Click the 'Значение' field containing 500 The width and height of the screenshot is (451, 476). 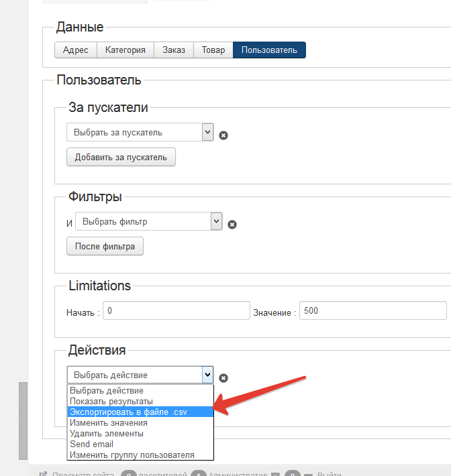point(372,311)
